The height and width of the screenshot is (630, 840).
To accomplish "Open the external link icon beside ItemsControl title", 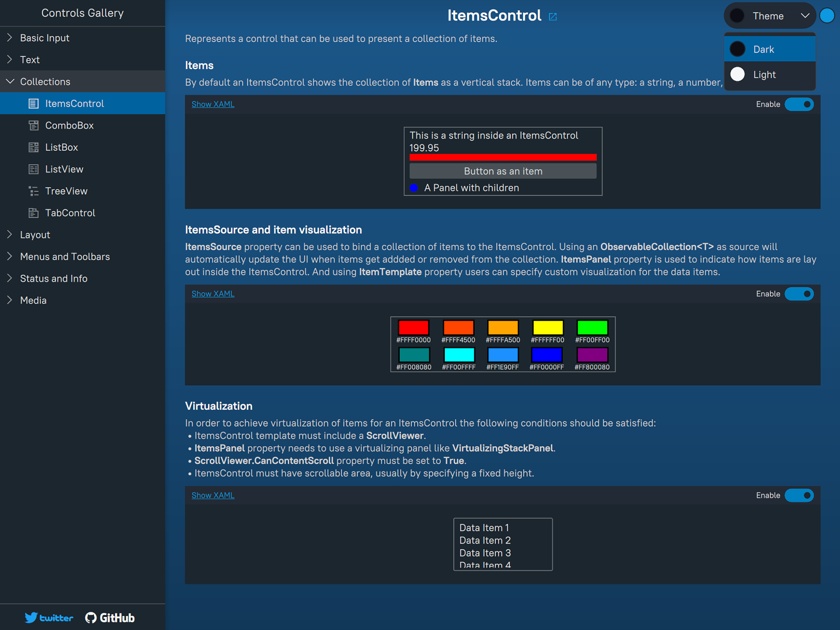I will 553,17.
